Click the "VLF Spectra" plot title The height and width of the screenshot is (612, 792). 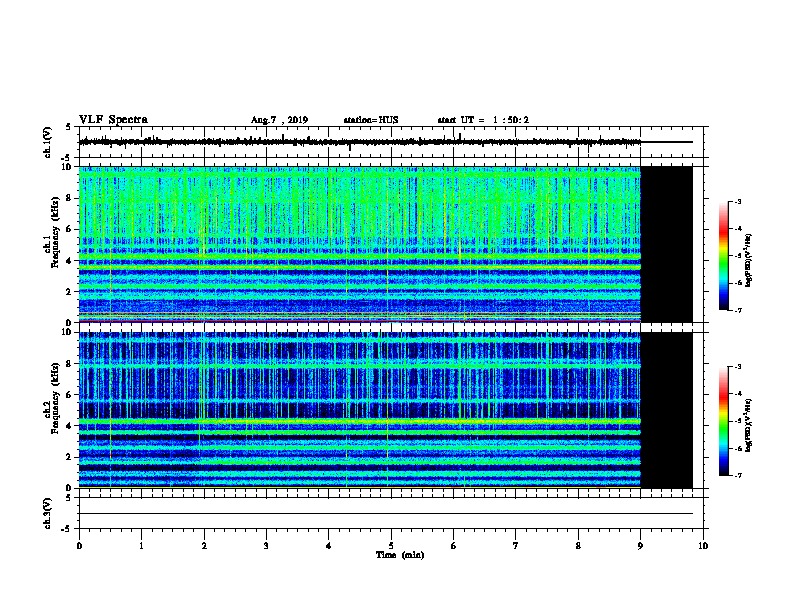click(113, 120)
